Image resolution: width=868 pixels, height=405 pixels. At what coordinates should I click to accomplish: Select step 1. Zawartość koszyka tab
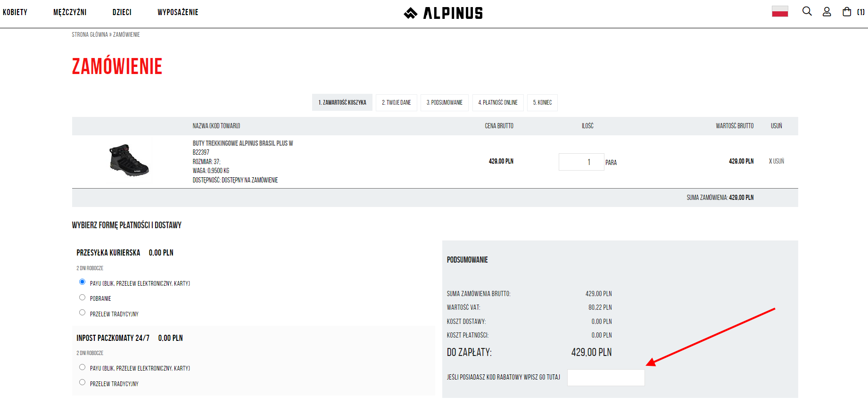pyautogui.click(x=342, y=102)
